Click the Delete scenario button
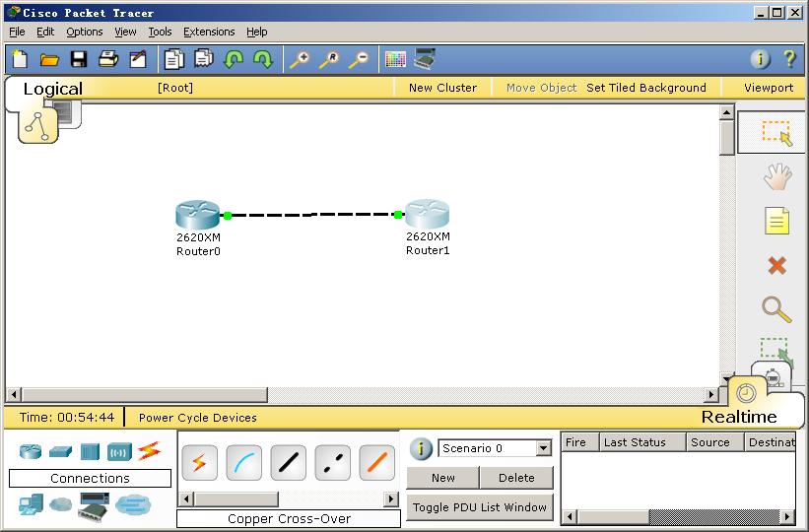Viewport: 809px width, 532px height. (516, 478)
